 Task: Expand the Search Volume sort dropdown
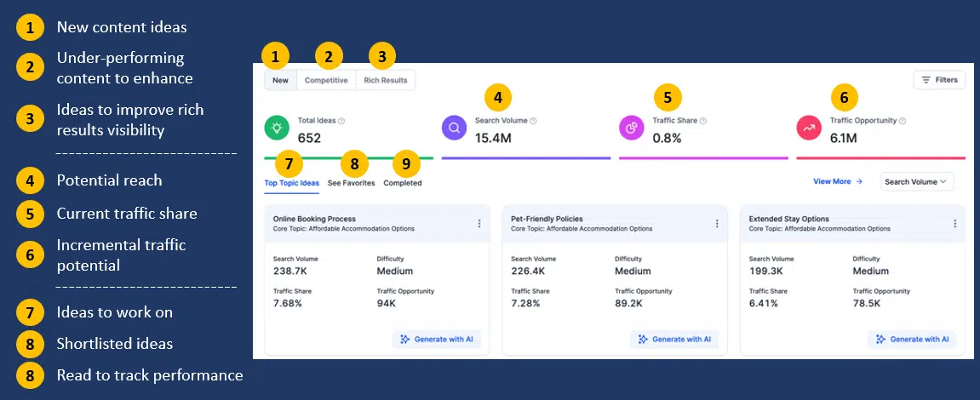[916, 181]
